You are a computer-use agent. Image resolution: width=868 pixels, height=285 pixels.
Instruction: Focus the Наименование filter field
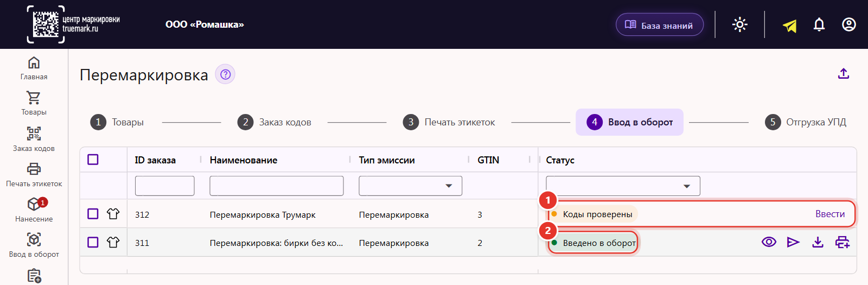tap(277, 186)
